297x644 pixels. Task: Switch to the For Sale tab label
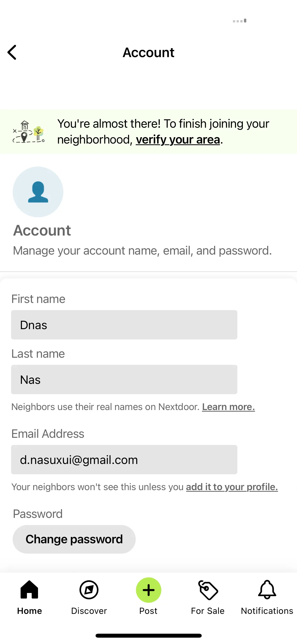[x=208, y=611]
